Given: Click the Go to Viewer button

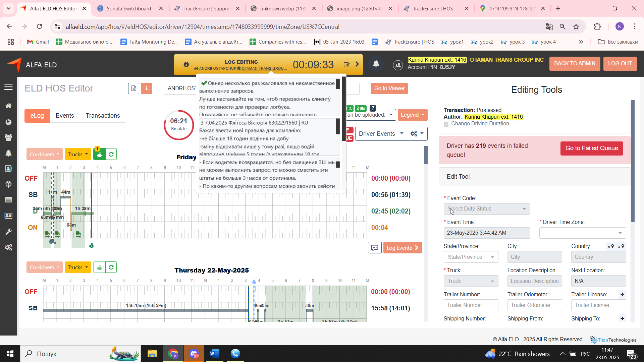Looking at the screenshot, I should click(389, 88).
